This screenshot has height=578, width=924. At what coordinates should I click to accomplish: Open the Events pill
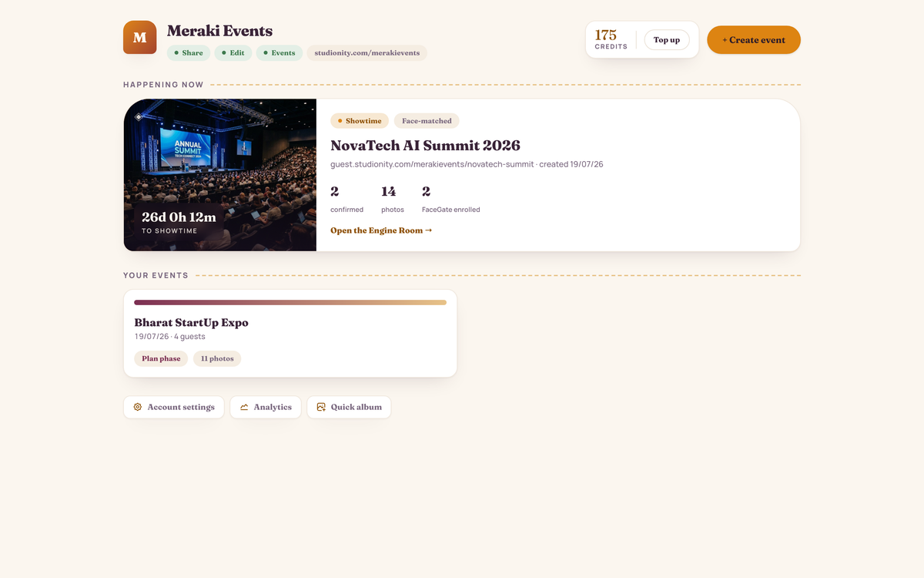click(x=280, y=53)
